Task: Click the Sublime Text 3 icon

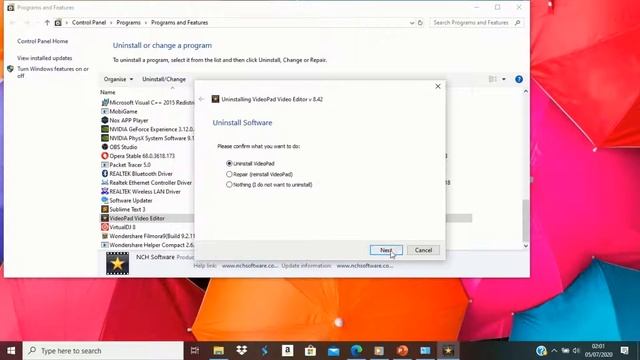Action: [104, 209]
